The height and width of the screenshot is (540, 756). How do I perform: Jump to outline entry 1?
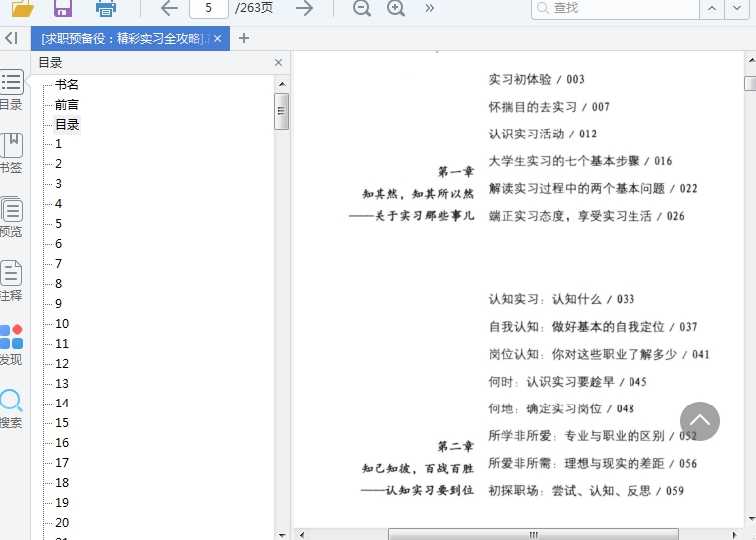coord(59,144)
